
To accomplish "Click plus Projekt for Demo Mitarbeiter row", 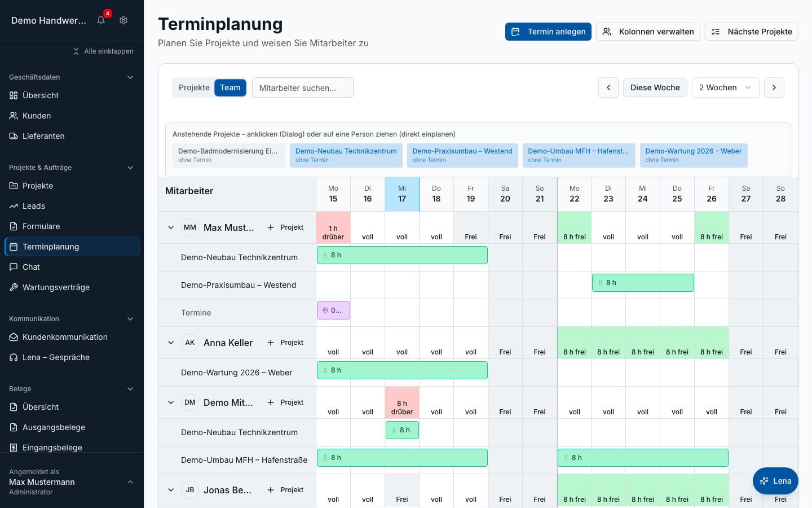I will tap(285, 402).
